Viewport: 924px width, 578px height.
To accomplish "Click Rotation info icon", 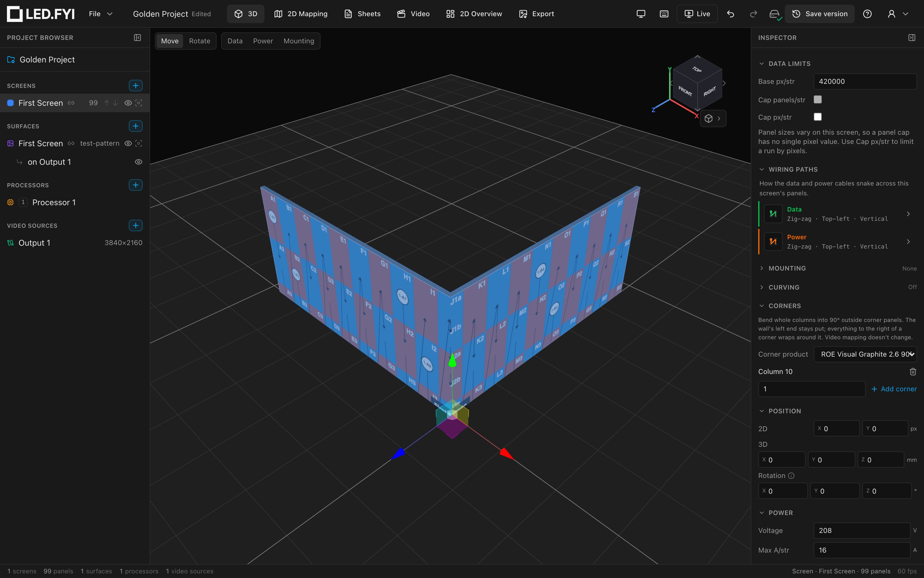I will click(x=791, y=476).
